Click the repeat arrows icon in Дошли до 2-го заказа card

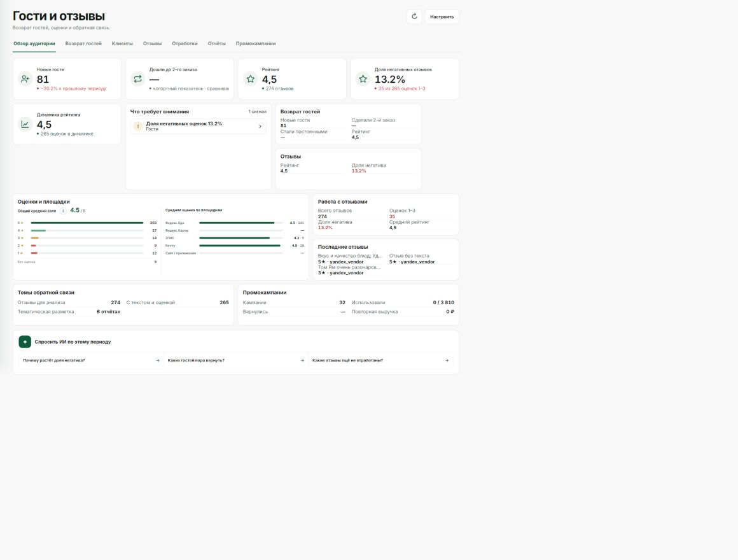point(137,79)
